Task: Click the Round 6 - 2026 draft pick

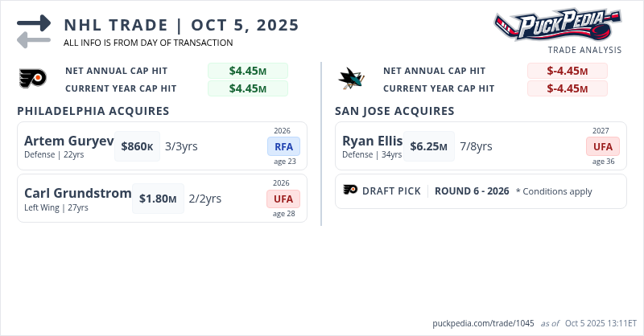Action: click(472, 191)
